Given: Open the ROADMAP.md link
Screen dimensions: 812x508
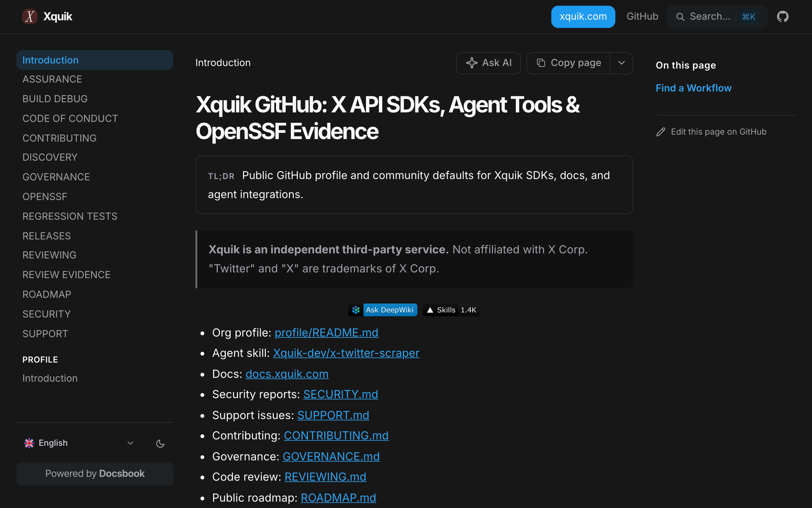Looking at the screenshot, I should 338,498.
